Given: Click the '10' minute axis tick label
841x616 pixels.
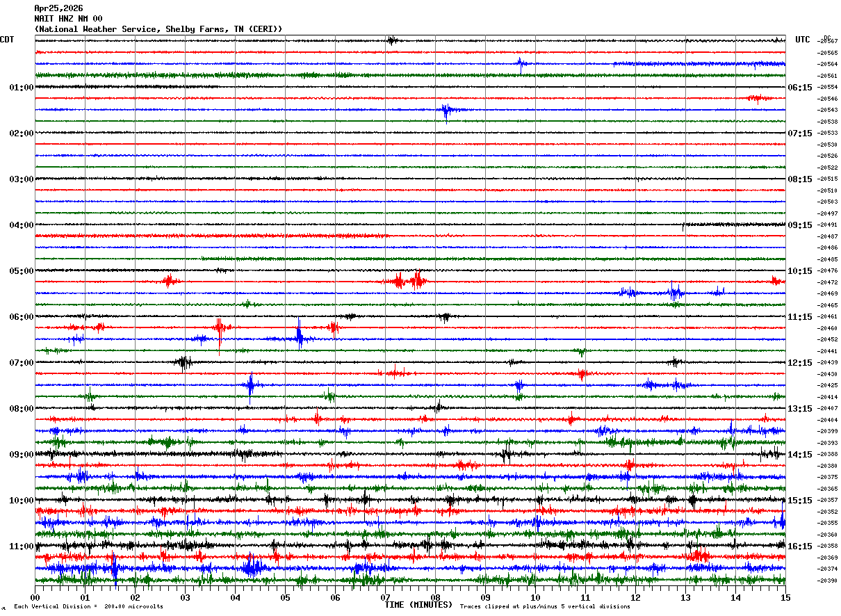Looking at the screenshot, I should [535, 597].
